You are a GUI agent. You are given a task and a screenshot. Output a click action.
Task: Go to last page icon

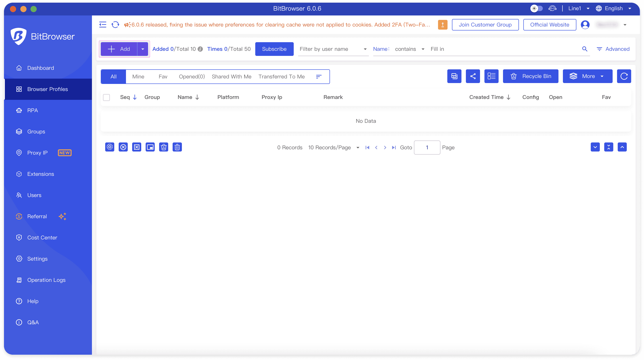click(394, 148)
